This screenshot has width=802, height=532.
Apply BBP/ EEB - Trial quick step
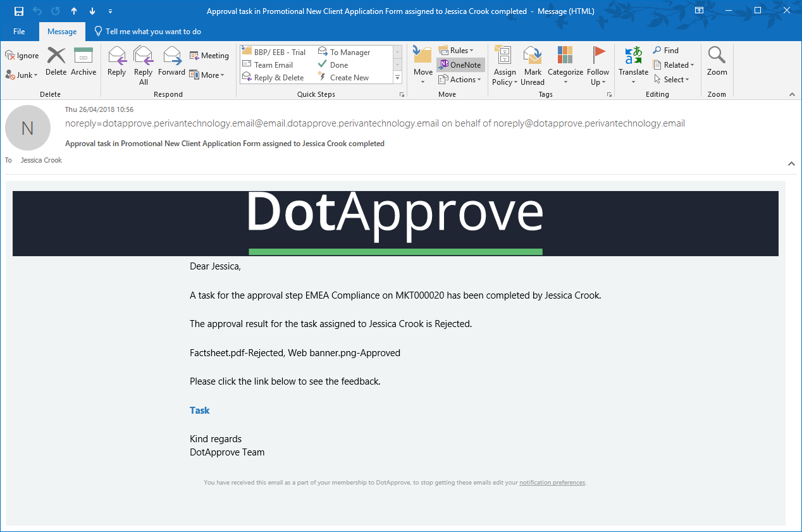(x=275, y=52)
